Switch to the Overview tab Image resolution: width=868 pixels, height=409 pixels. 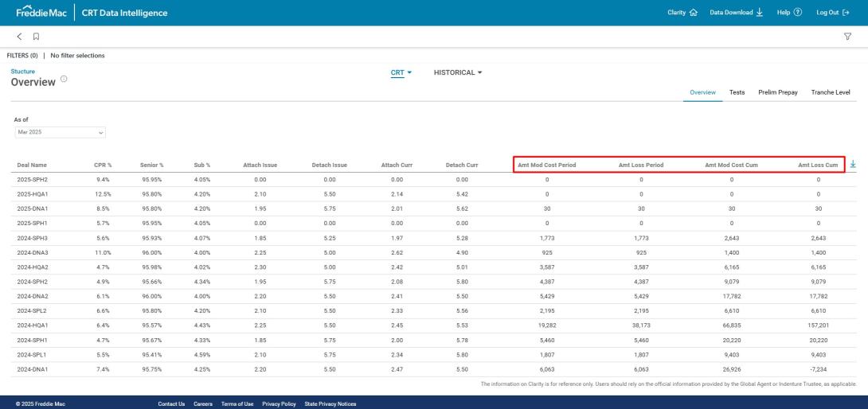702,92
